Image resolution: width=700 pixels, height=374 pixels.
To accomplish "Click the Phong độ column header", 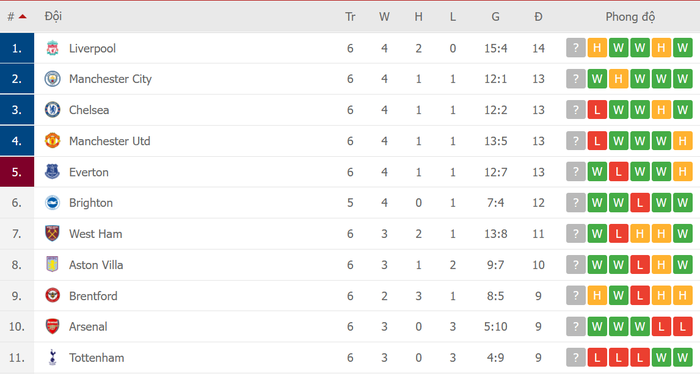I will 630,17.
